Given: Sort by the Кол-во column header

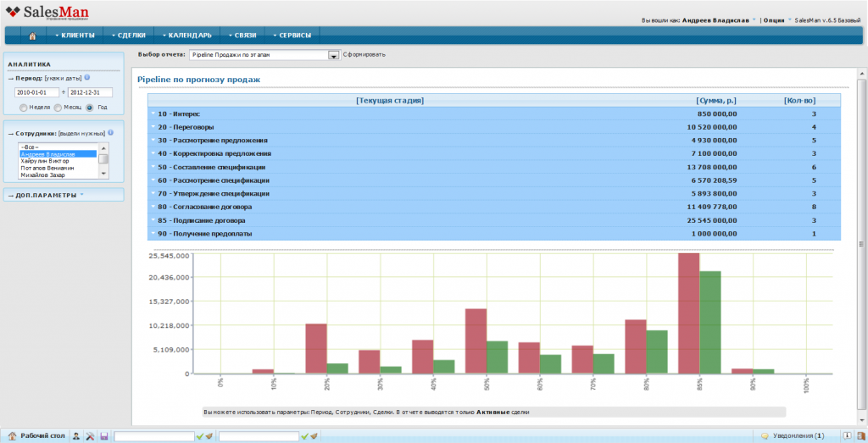Looking at the screenshot, I should coord(799,101).
